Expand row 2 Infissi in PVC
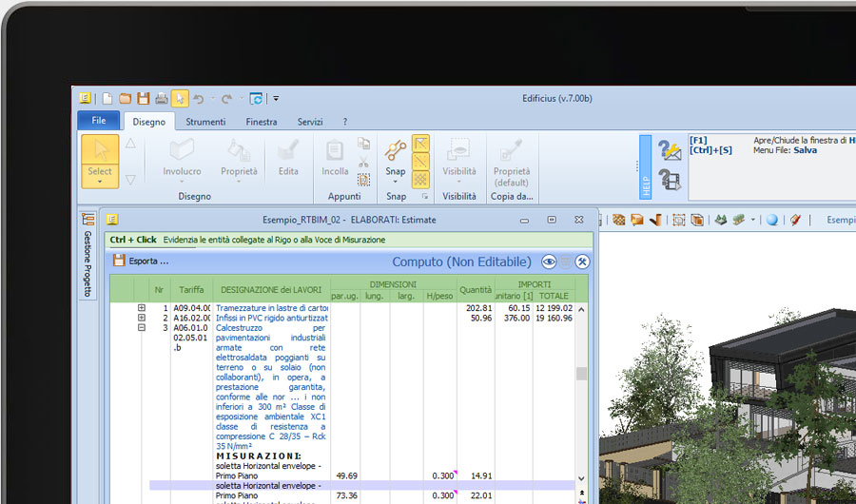This screenshot has height=504, width=856. 142,318
